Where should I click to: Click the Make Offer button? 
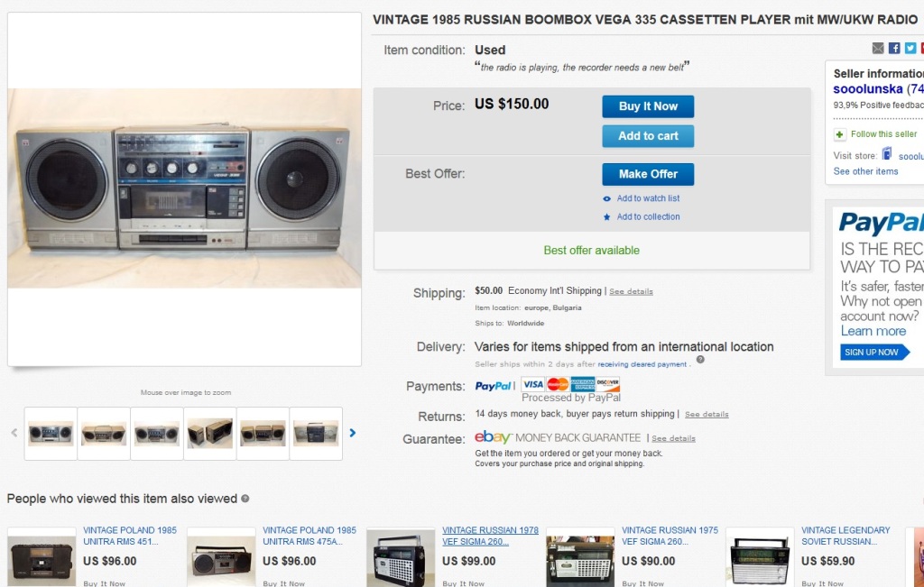pos(648,174)
